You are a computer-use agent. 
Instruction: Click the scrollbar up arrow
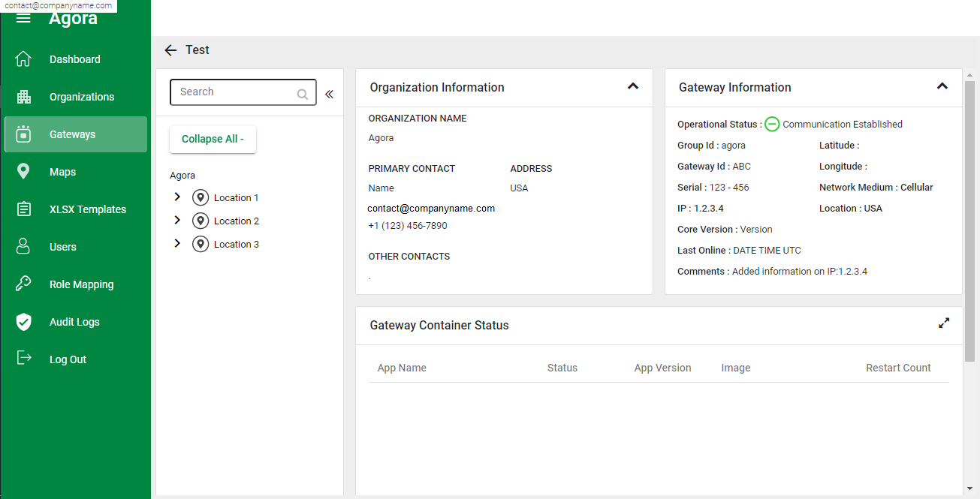969,76
